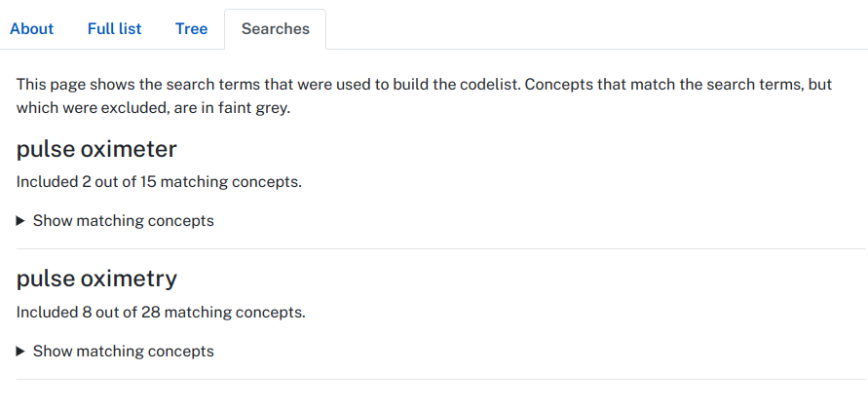Viewport: 868px width, 409px height.
Task: Click the divider line below the pulse oximeter section
Action: point(441,249)
